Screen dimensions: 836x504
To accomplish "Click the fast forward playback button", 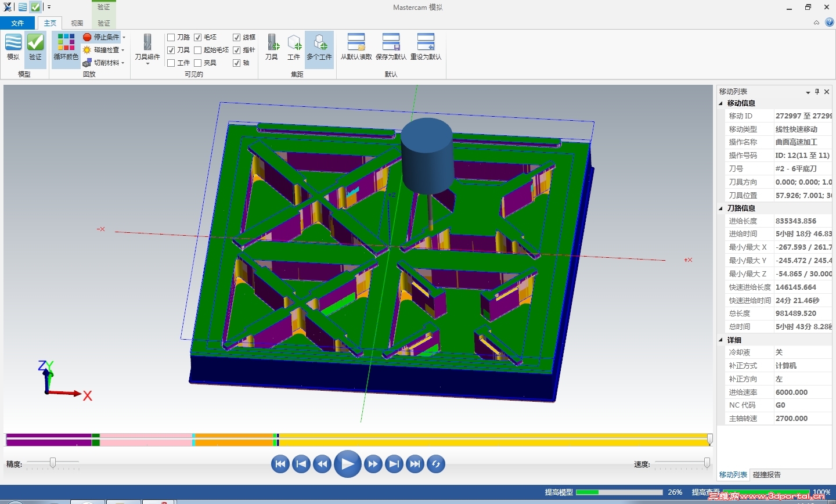I will click(x=373, y=464).
